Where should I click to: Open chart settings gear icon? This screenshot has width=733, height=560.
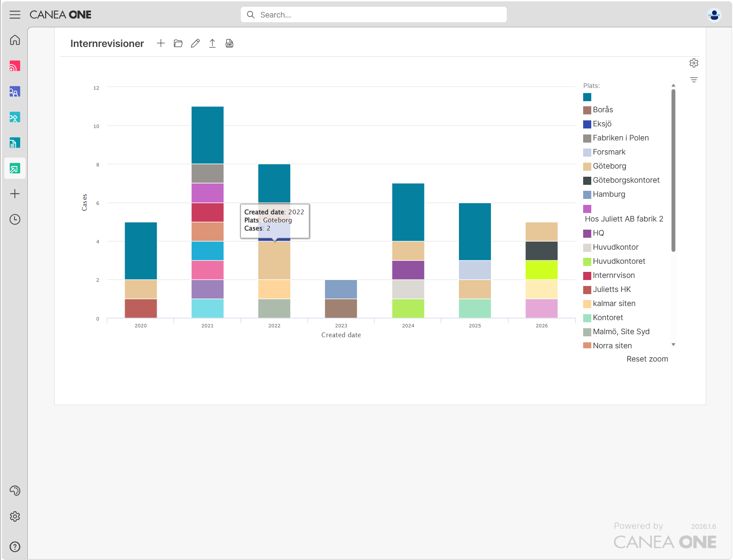pyautogui.click(x=694, y=63)
